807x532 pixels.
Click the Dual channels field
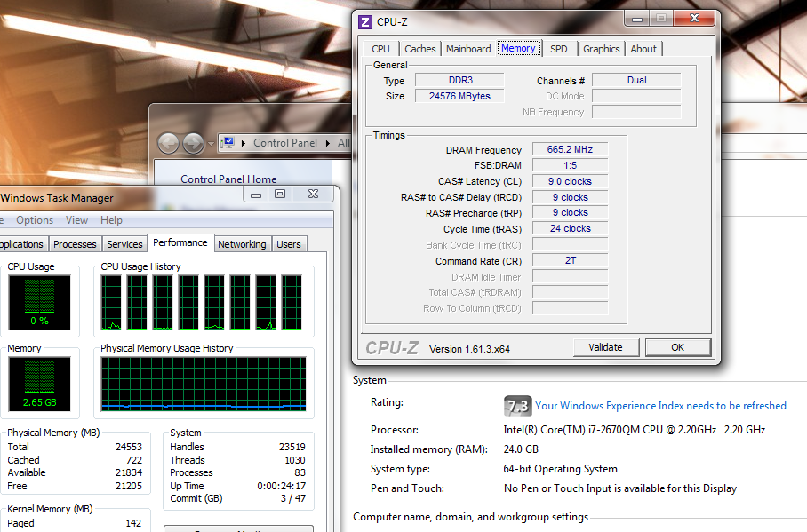coord(636,80)
